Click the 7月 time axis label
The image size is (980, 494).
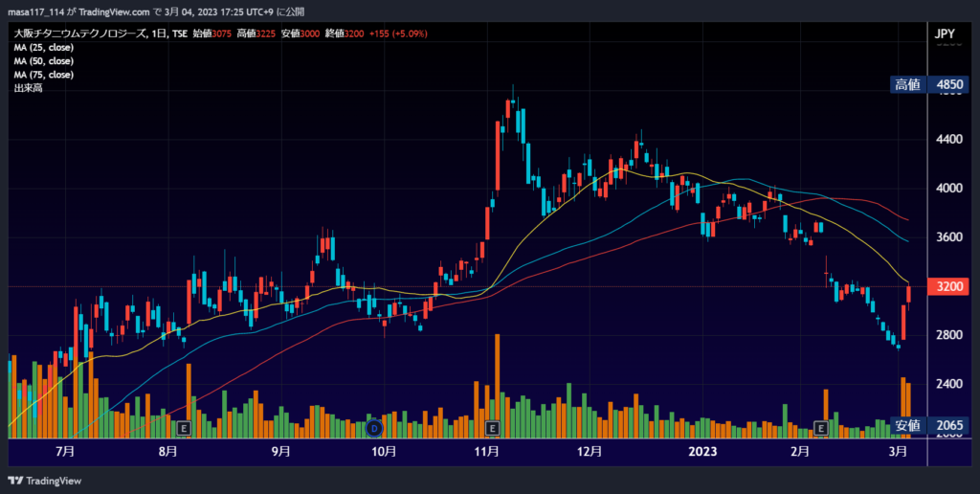65,451
